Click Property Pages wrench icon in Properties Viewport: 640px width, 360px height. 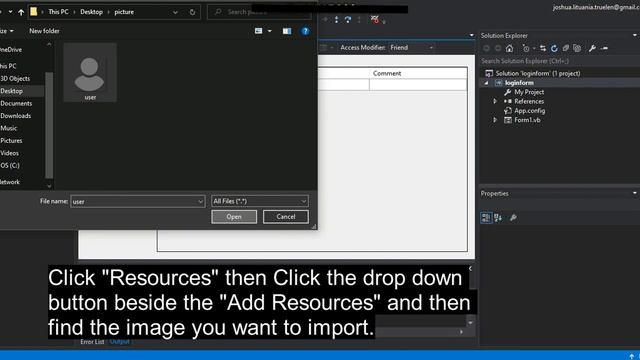513,218
